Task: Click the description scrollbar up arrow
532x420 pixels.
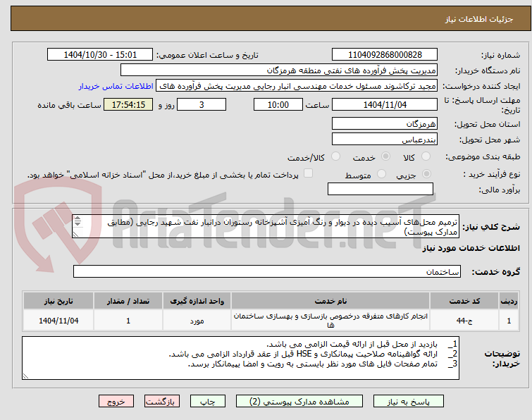Action: pos(78,218)
